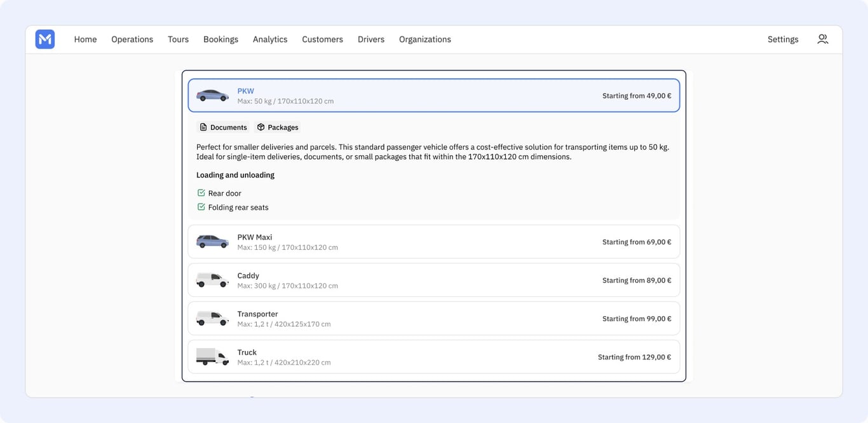Expand the Transporter vehicle option
This screenshot has height=423, width=868.
tap(434, 318)
